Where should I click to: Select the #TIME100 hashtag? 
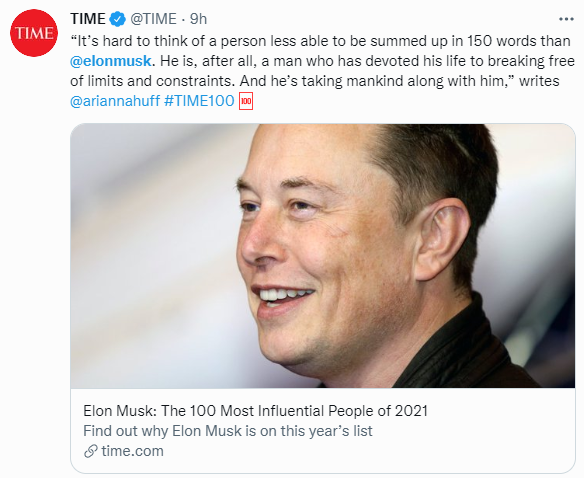point(199,101)
